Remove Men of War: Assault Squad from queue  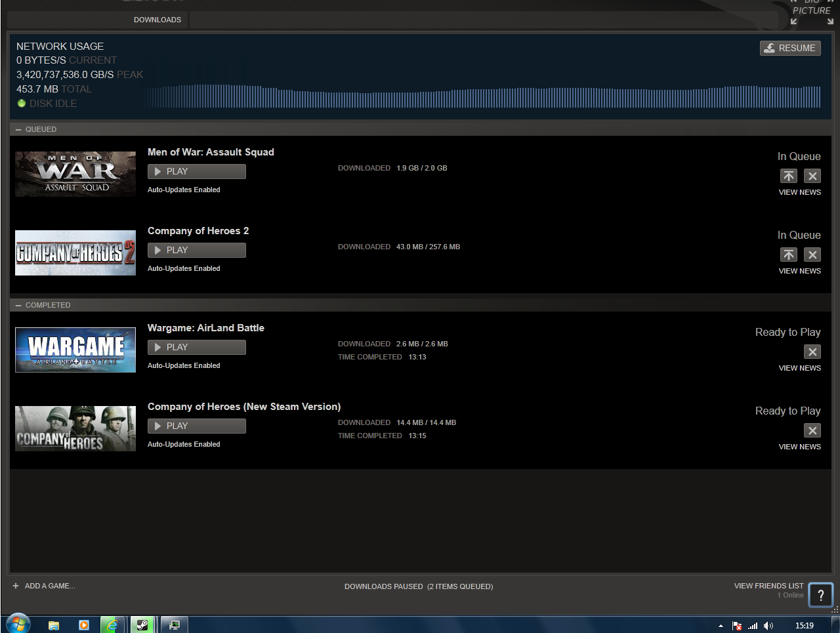812,176
